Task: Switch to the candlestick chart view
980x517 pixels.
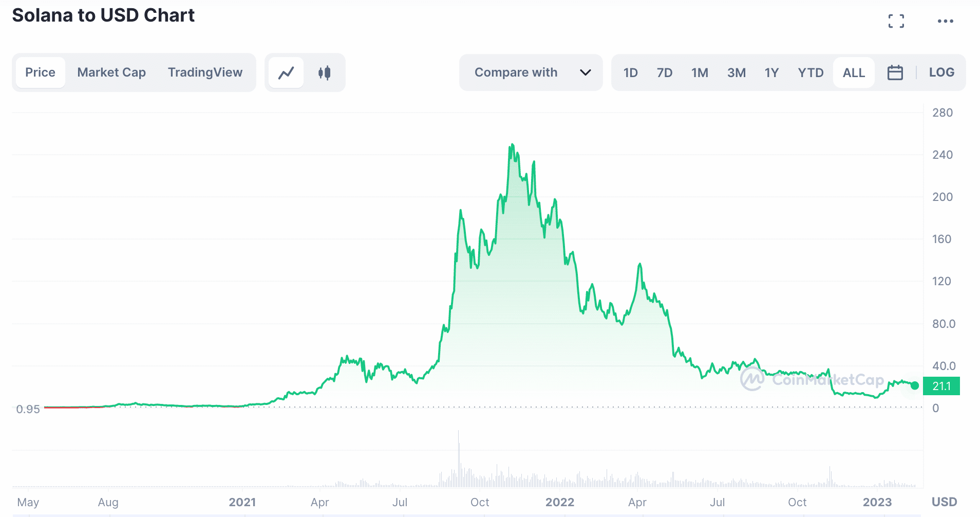Action: coord(324,73)
